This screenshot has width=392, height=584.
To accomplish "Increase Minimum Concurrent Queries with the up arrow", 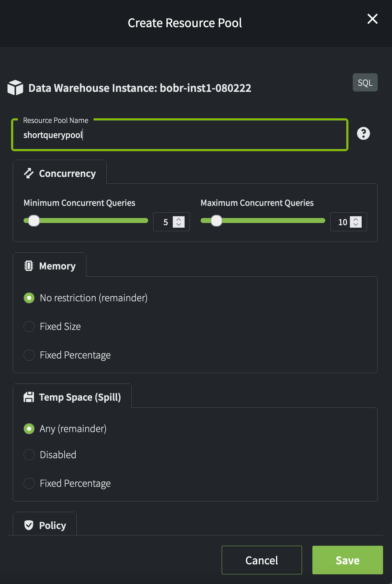I will [178, 219].
